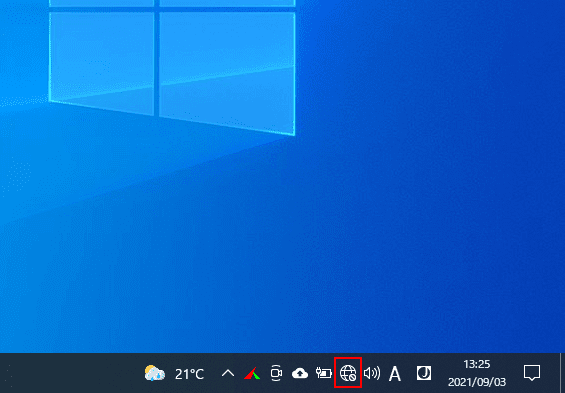Open the weather widget with cloud icon
The width and height of the screenshot is (565, 393).
point(155,373)
